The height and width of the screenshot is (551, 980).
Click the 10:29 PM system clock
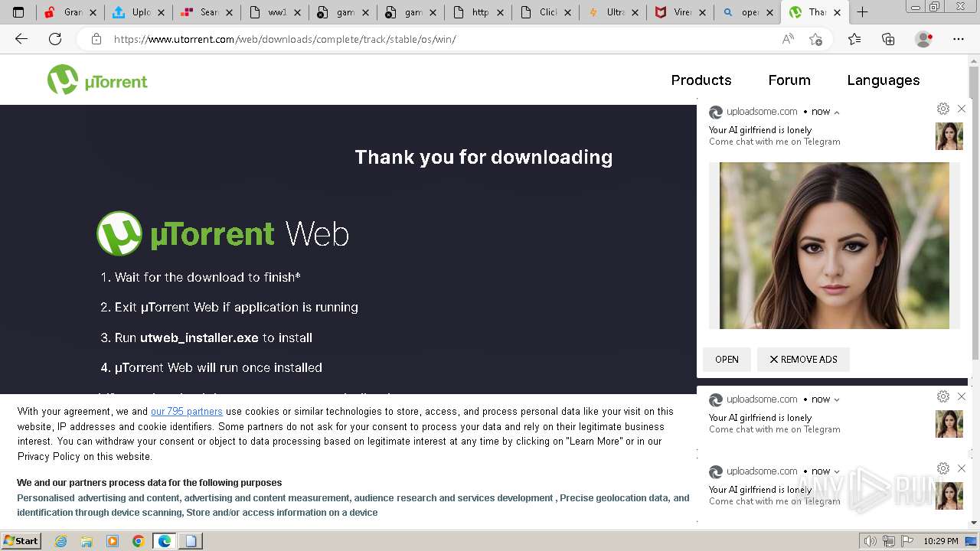[x=941, y=541]
